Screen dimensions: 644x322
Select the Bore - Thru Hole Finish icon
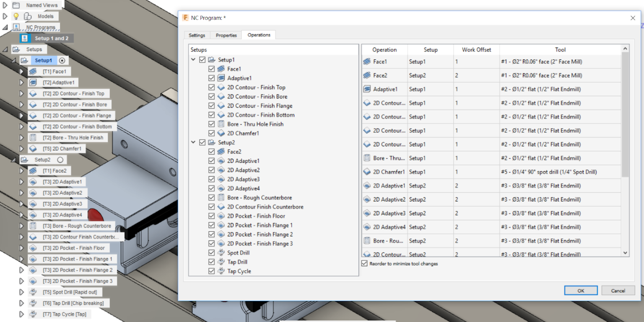click(x=221, y=124)
